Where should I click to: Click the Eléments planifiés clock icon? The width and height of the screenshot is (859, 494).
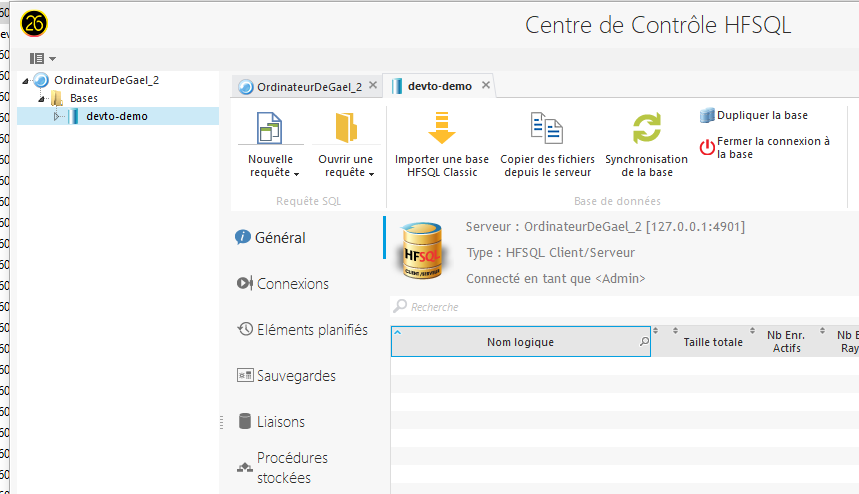point(245,329)
